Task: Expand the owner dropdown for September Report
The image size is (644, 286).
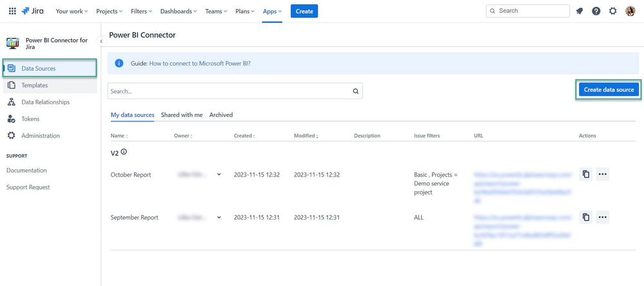Action: click(219, 217)
